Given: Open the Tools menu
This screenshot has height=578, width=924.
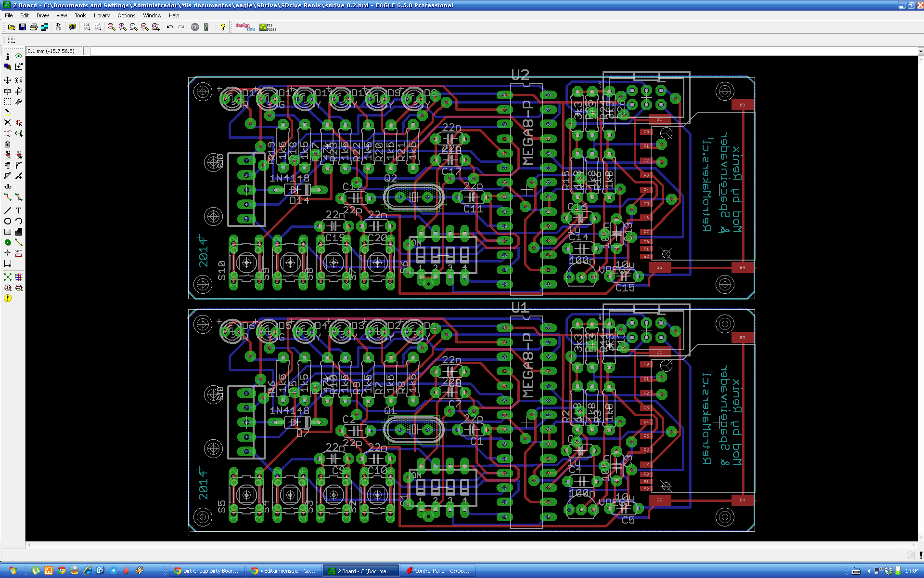Looking at the screenshot, I should point(80,15).
